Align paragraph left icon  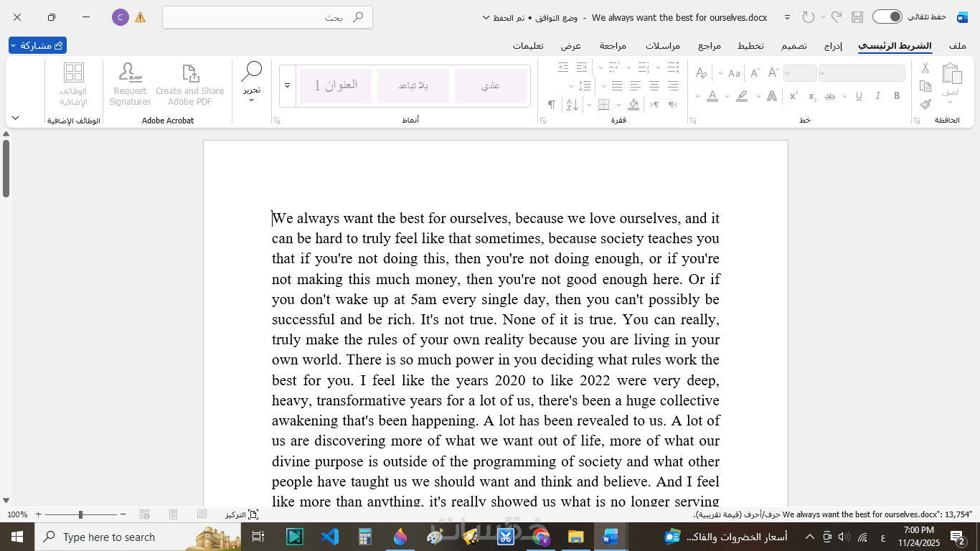coord(635,85)
